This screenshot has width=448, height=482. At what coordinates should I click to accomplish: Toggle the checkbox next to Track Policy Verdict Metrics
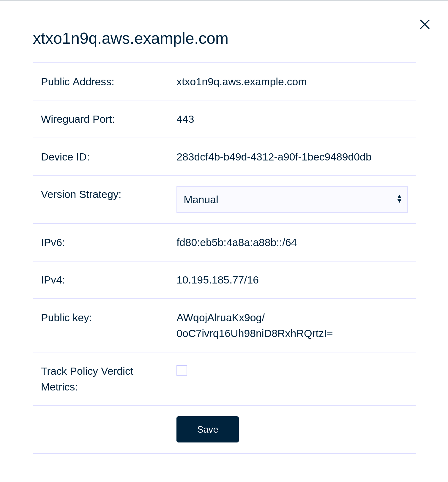(182, 370)
